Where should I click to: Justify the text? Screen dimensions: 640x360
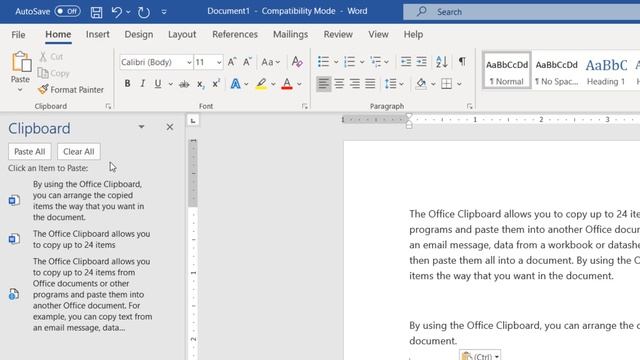tap(370, 84)
